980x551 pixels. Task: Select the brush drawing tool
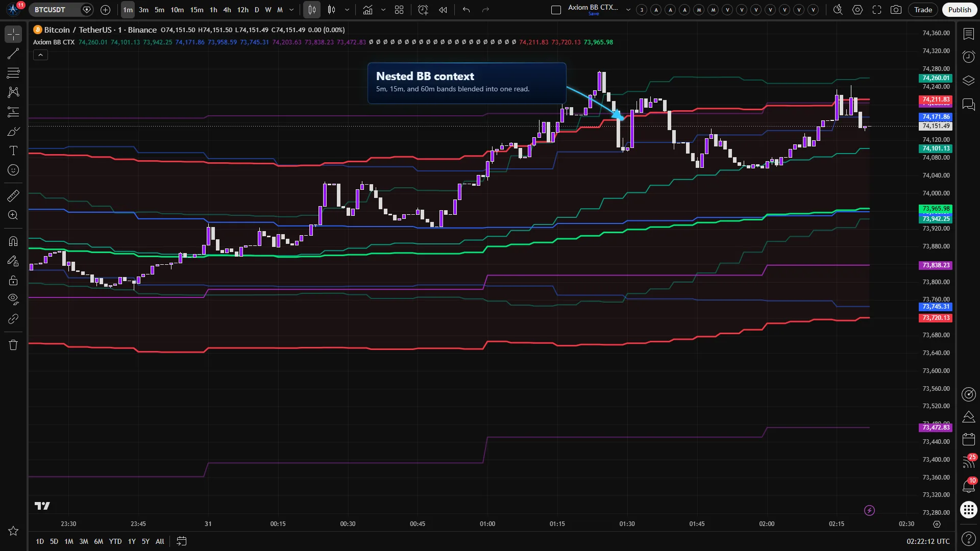click(13, 132)
